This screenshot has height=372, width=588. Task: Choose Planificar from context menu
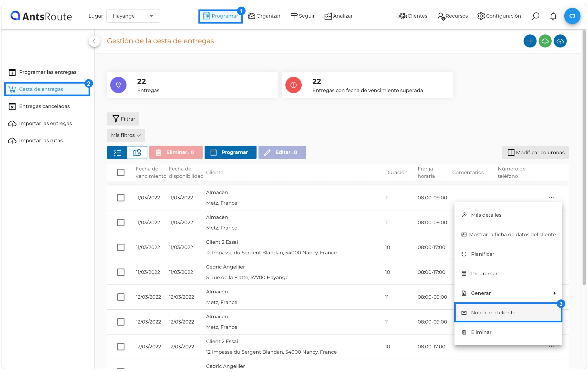pyautogui.click(x=508, y=254)
